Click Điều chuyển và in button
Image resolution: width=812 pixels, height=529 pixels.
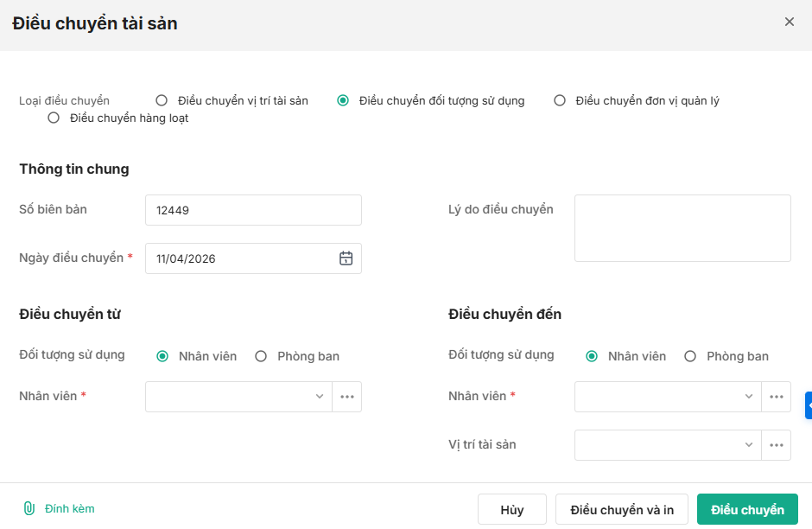(x=622, y=510)
